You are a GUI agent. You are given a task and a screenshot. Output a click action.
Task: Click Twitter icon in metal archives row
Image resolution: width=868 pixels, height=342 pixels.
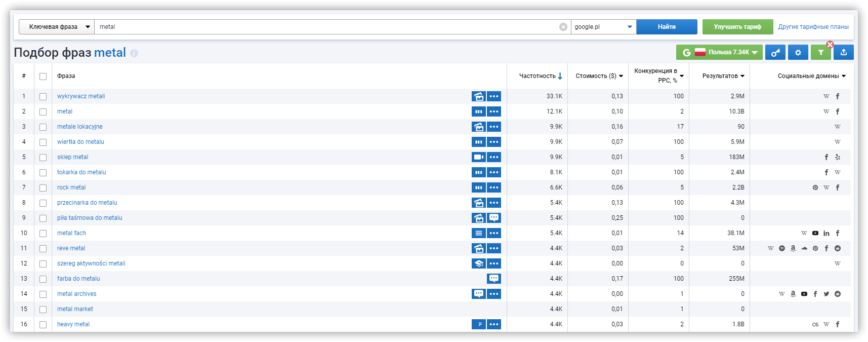(826, 294)
